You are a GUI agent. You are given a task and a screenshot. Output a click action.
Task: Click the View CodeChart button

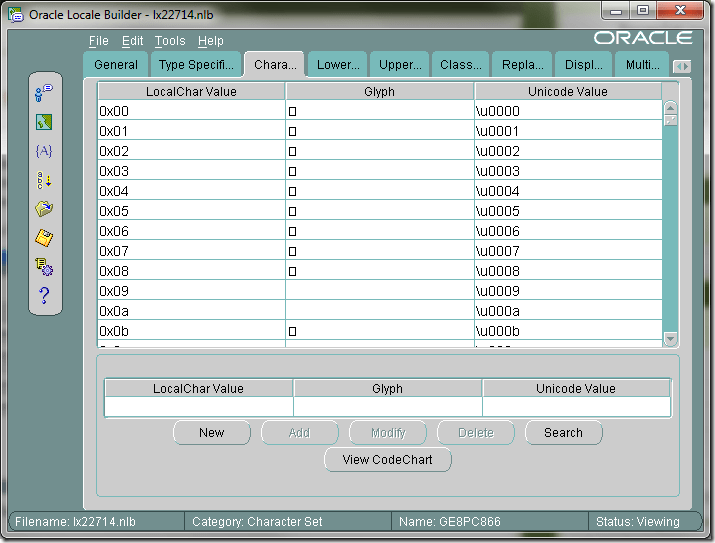click(388, 460)
